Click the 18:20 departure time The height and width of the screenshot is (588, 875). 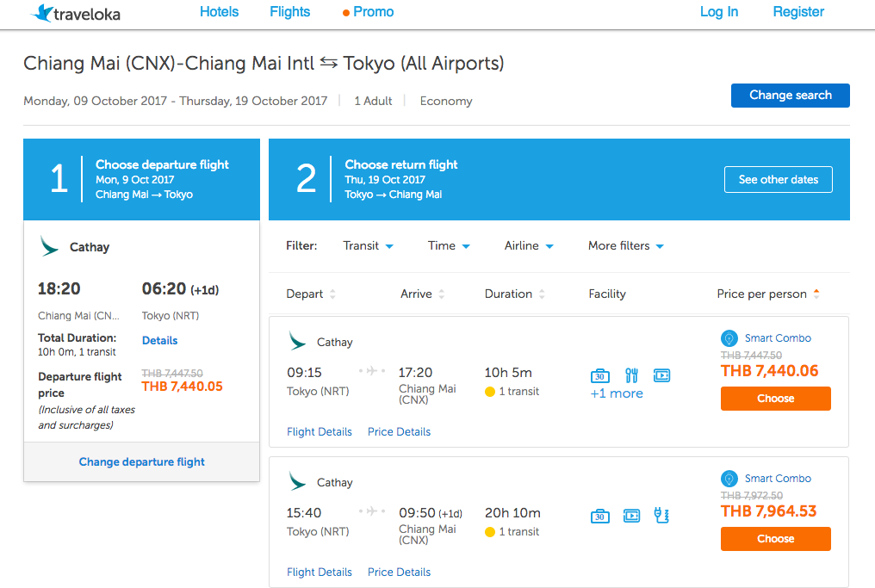pos(59,289)
